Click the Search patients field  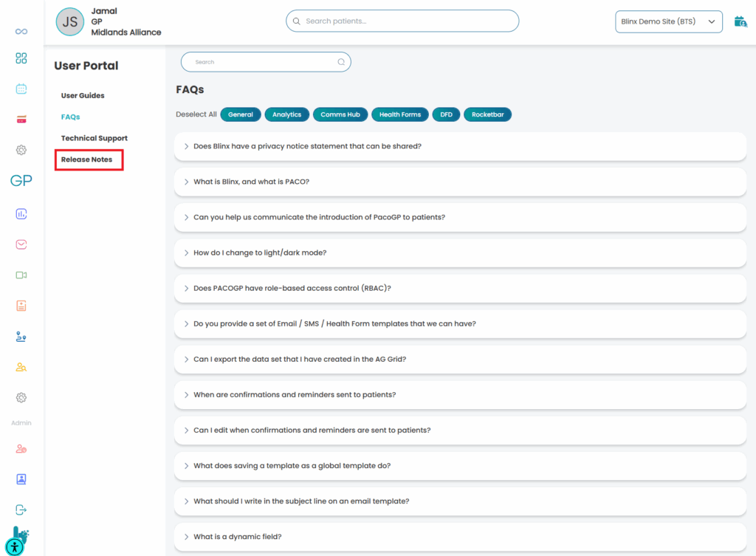[402, 21]
